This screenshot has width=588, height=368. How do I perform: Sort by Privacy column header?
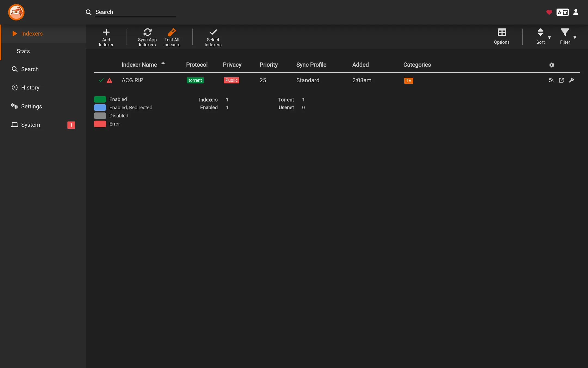click(232, 65)
